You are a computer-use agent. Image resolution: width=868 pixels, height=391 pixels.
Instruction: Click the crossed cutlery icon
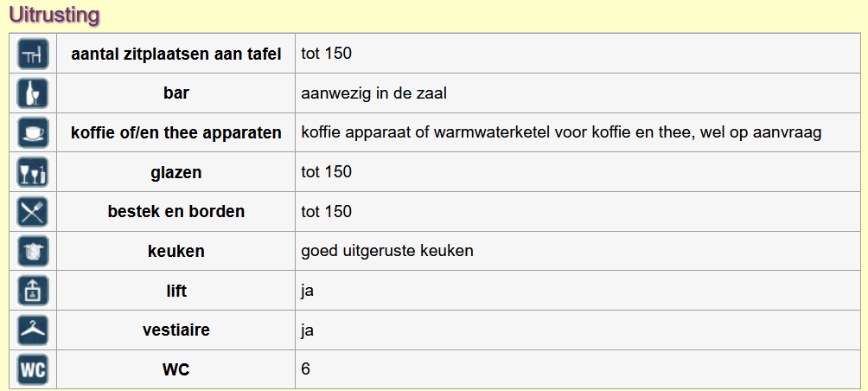[33, 212]
